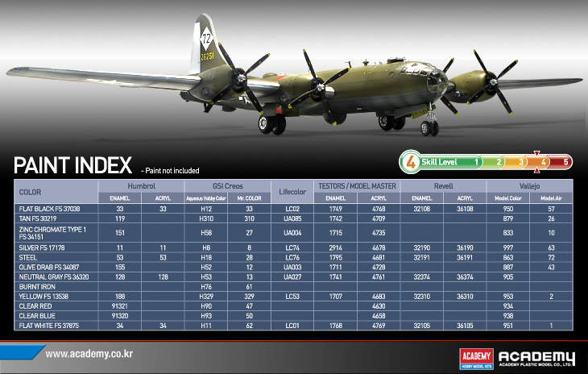Click the 1749 Testors enamel cell
Screen dimensions: 588x374
(x=336, y=209)
